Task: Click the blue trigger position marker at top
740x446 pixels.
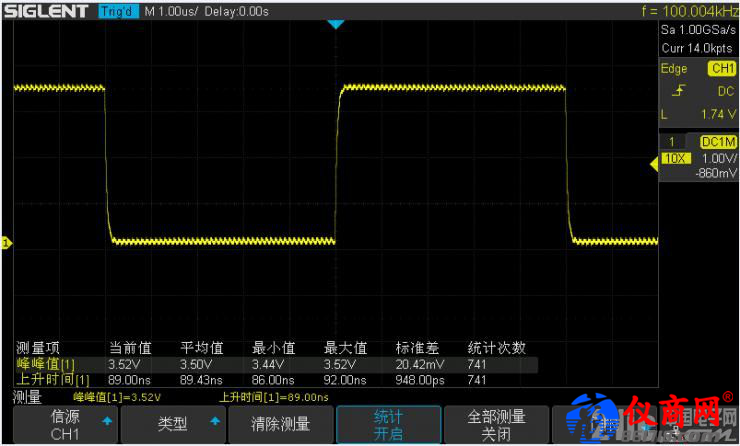Action: 336,24
